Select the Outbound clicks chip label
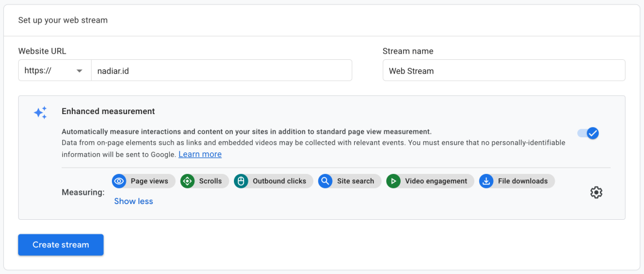 coord(279,181)
